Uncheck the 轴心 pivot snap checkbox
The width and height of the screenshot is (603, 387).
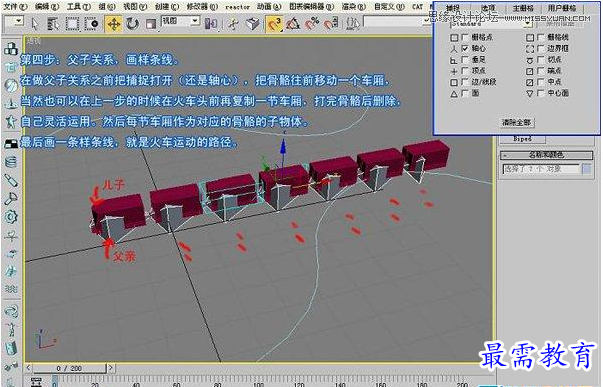465,48
